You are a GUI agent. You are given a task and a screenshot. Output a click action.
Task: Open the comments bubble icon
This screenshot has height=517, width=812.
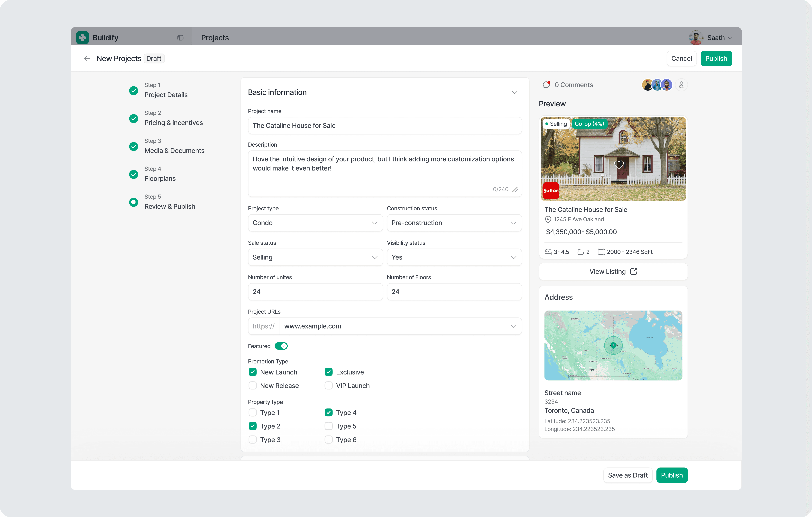click(546, 85)
